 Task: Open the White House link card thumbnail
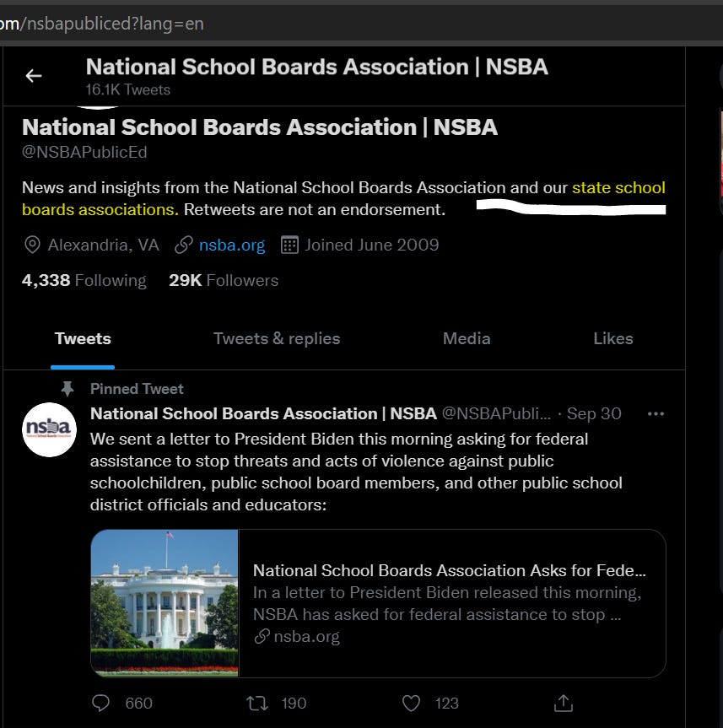[x=165, y=603]
